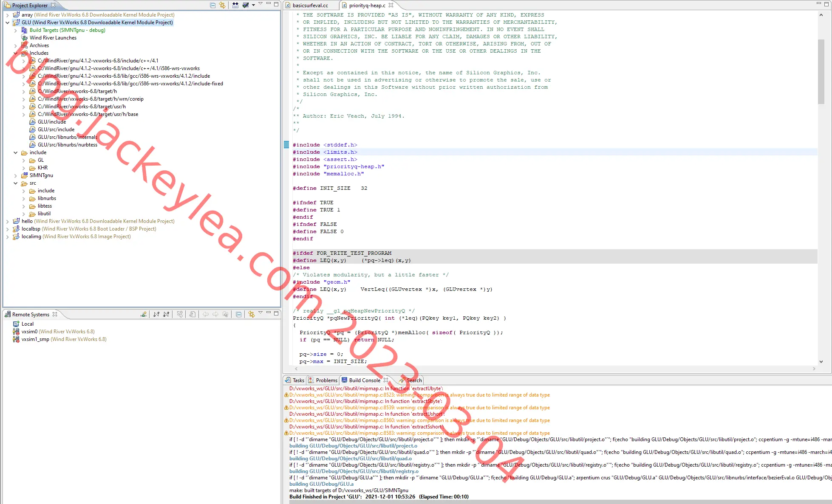Open Project Explorer view menu triangle
The image size is (832, 504).
tap(260, 4)
